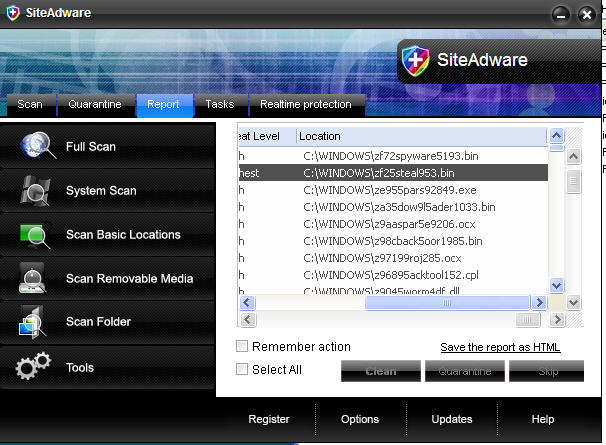Click the Full Scan globe magnifier icon
606x445 pixels.
tap(37, 145)
